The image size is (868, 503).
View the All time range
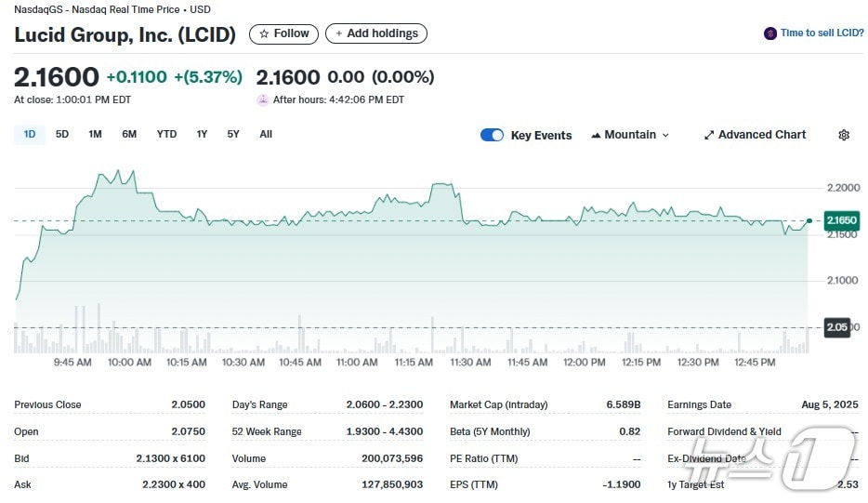(266, 134)
